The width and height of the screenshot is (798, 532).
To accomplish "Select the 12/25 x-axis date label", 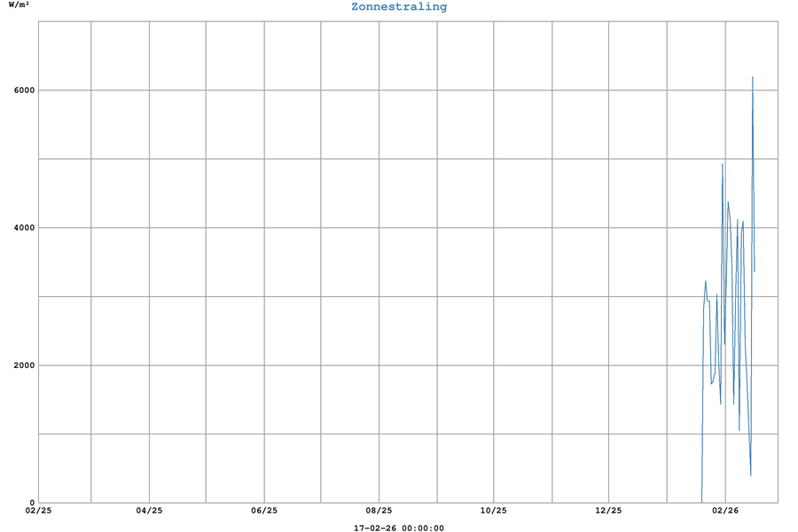I will click(x=608, y=511).
